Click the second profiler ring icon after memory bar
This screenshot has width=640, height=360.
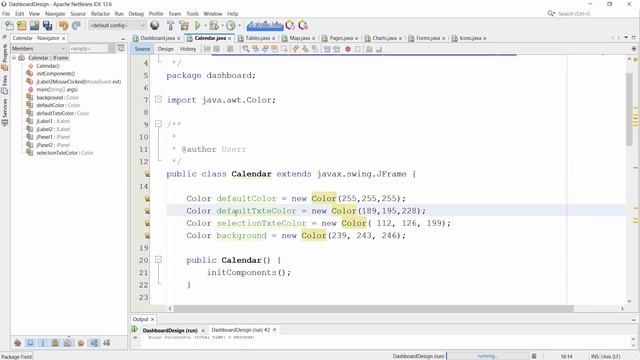pyautogui.click(x=303, y=25)
